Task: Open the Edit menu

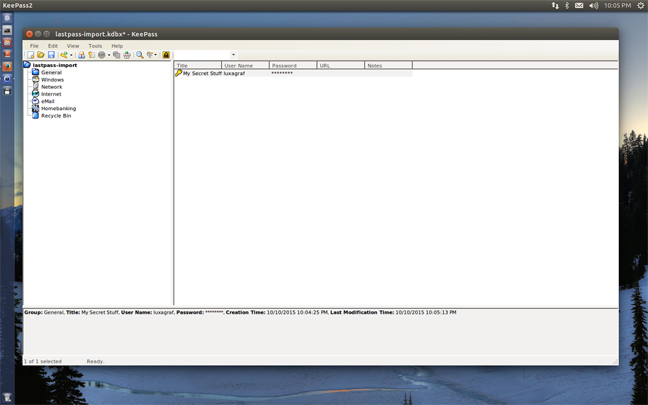Action: click(52, 46)
